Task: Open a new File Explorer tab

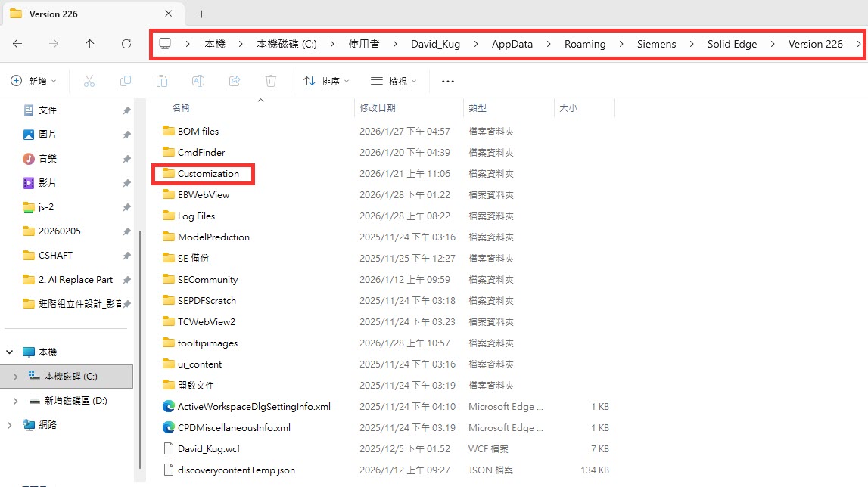Action: point(201,14)
